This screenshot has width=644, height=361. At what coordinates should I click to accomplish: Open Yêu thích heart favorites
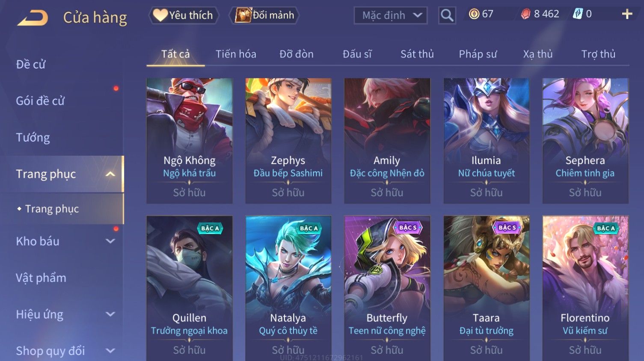pos(184,15)
